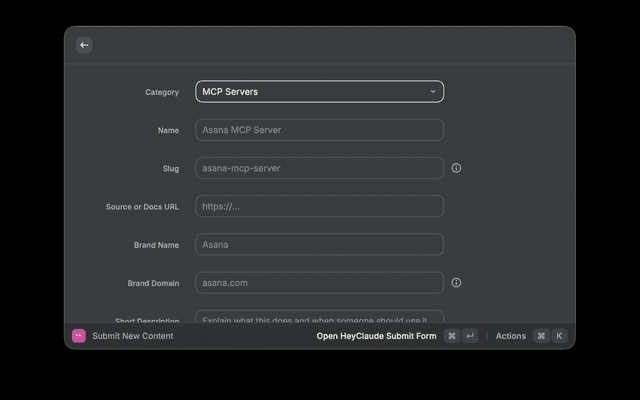Screen dimensions: 640x400
Task: Click the Brand Domain label
Action: tap(153, 283)
